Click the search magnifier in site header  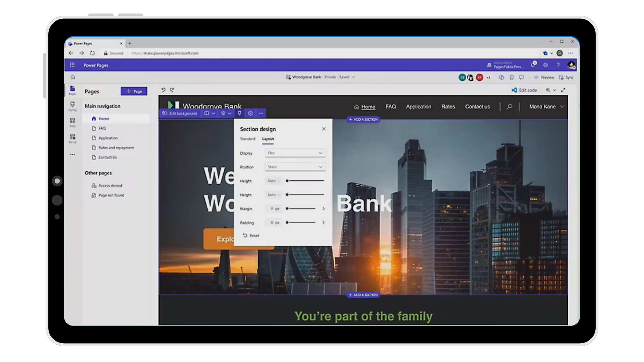509,107
